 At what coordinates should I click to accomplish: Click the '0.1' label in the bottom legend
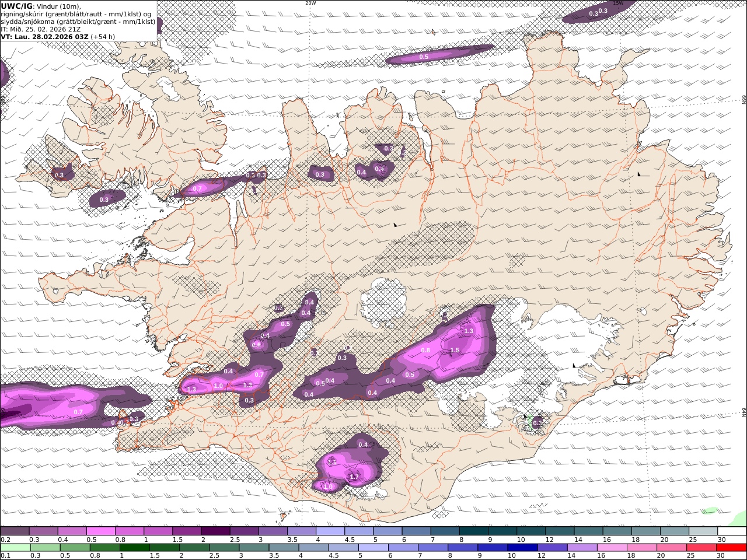pos(5,556)
